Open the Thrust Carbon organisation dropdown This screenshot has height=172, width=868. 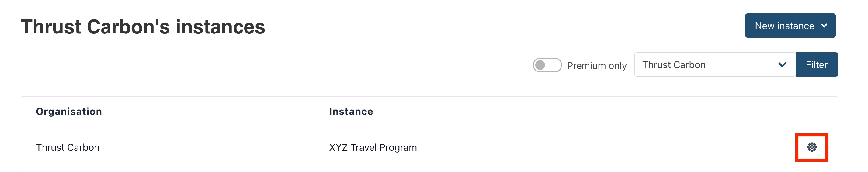(714, 65)
